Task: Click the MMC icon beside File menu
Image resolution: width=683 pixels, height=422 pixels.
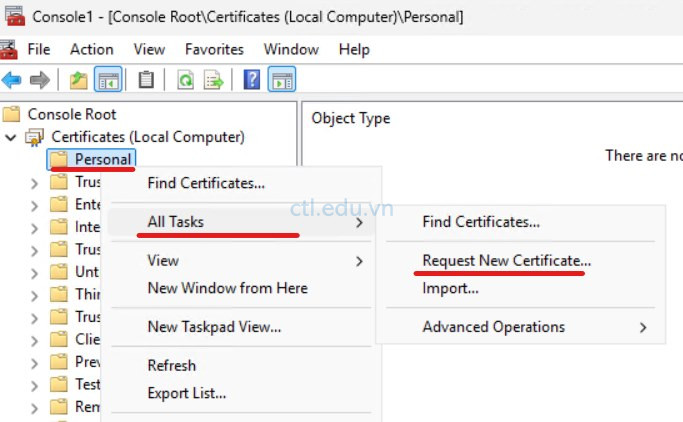Action: point(9,49)
